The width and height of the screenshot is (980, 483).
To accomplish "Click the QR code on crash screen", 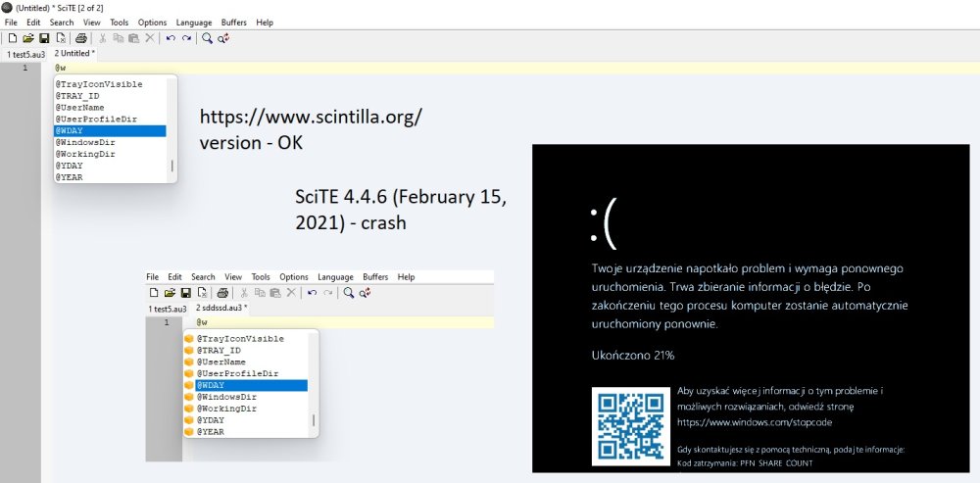I will (x=630, y=426).
